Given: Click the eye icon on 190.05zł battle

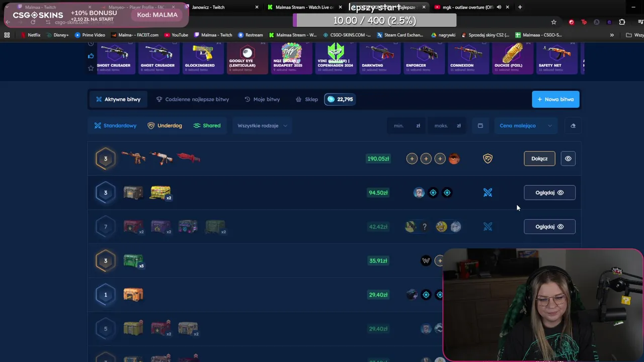Looking at the screenshot, I should click(x=568, y=158).
